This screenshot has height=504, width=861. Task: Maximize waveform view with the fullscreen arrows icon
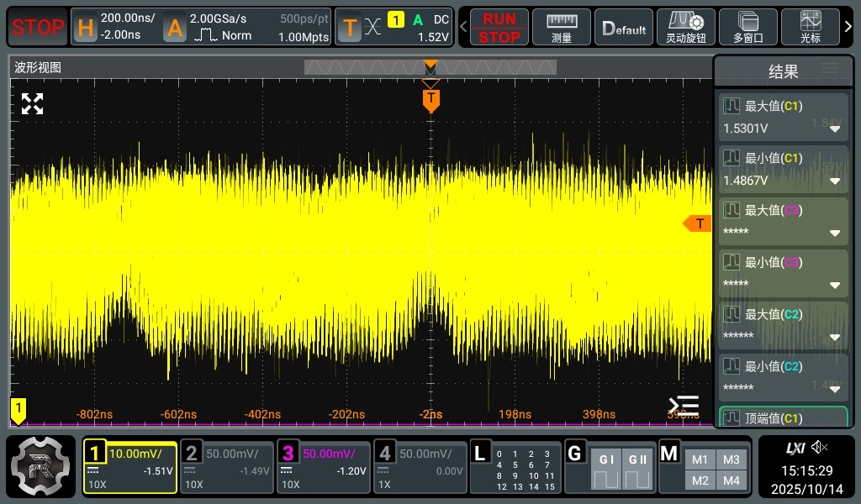(x=32, y=104)
